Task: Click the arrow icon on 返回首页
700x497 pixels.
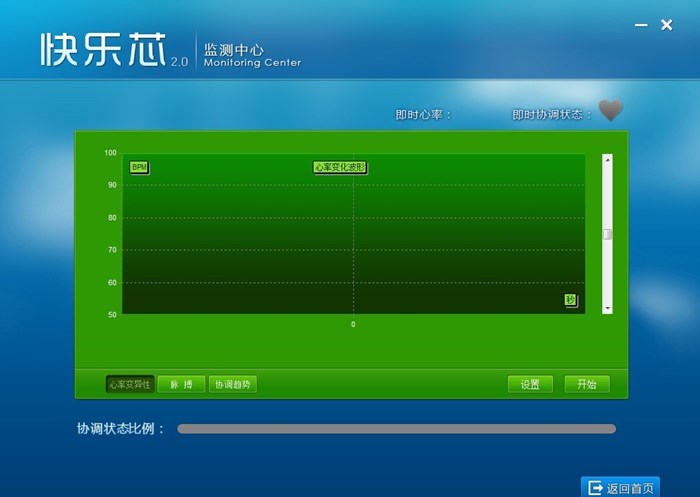Action: (594, 488)
